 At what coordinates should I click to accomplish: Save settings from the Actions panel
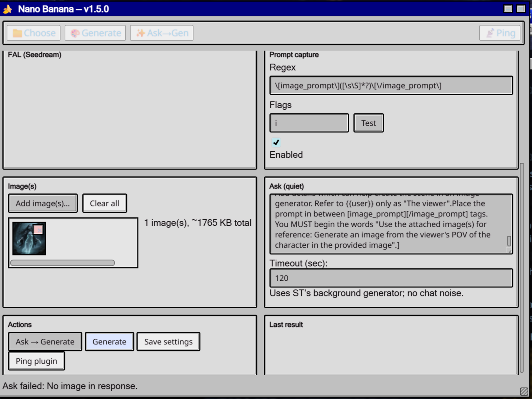168,342
